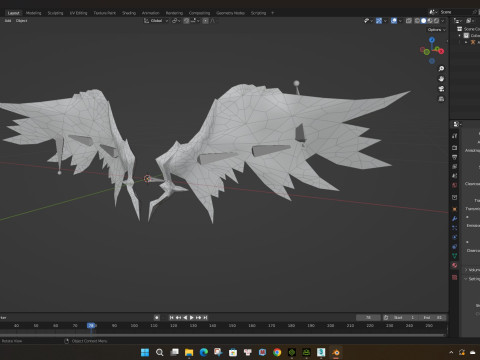Open the Add menu in viewport header
Screen dimensions: 480x360
[x=8, y=21]
